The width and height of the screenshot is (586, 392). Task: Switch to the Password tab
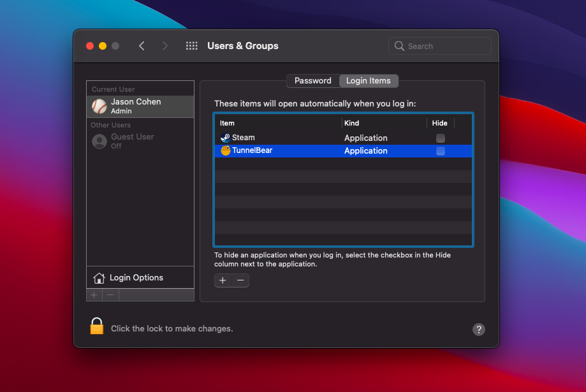coord(313,81)
